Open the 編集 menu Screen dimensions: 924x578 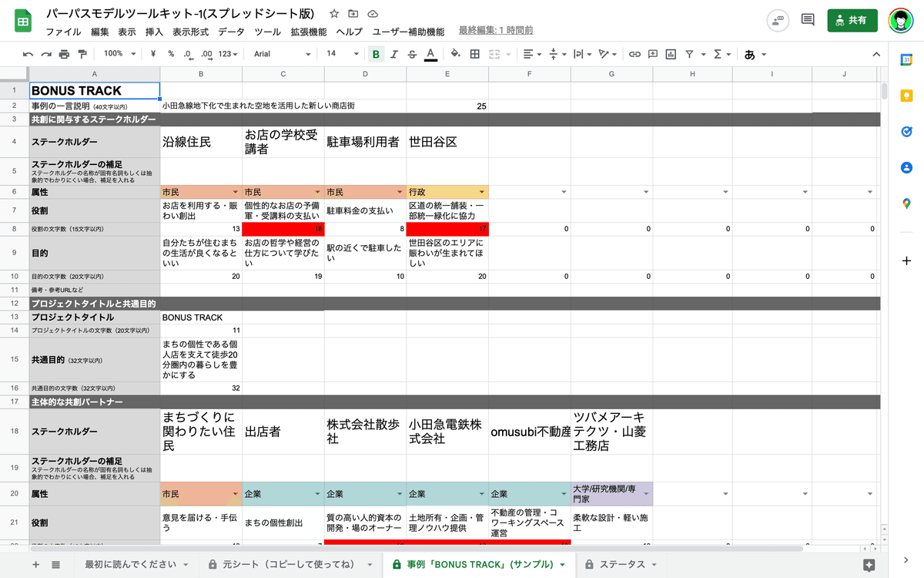click(x=100, y=32)
